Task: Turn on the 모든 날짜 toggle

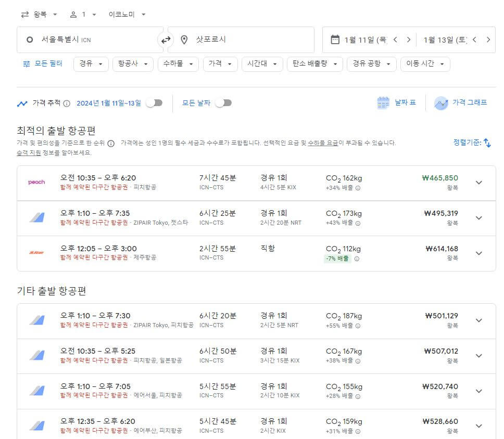Action: tap(223, 102)
